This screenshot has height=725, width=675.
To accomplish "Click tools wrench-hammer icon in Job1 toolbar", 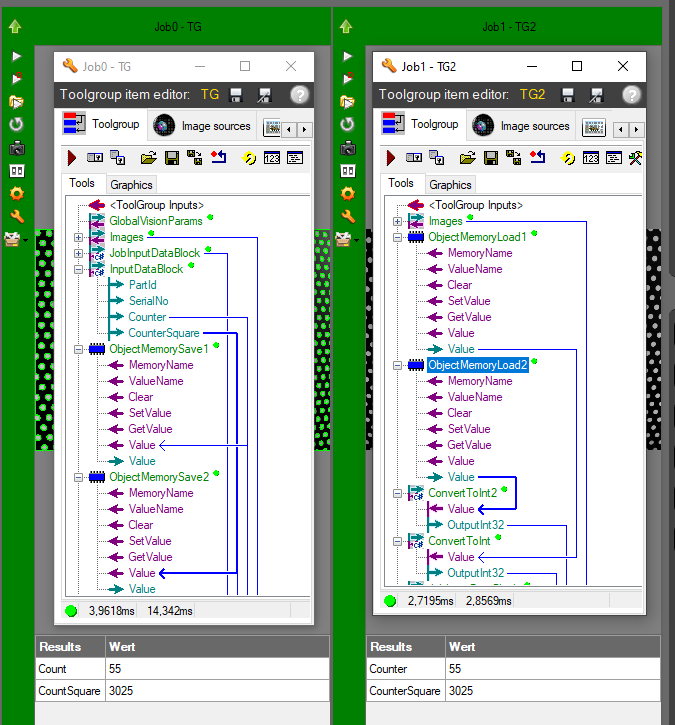I will 635,158.
